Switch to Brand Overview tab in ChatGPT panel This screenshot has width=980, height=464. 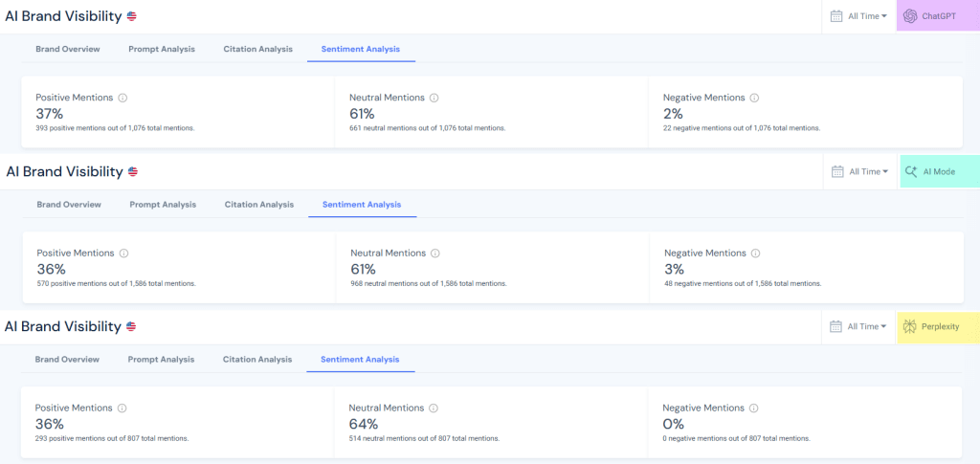[67, 49]
